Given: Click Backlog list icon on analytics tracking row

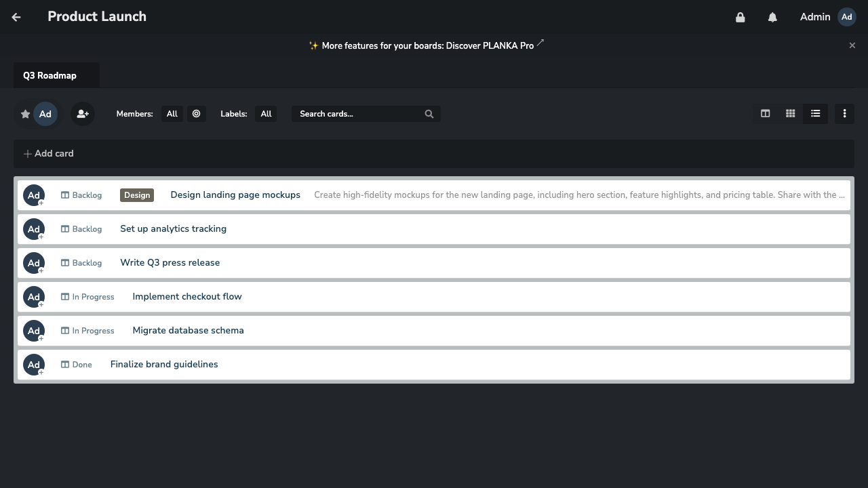Looking at the screenshot, I should point(65,229).
